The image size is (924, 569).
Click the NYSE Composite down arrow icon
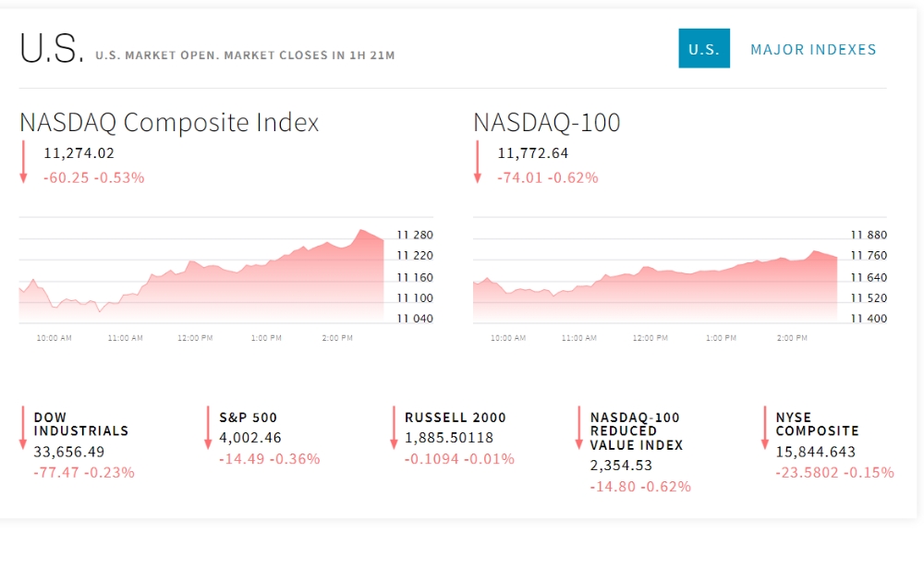[x=764, y=428]
